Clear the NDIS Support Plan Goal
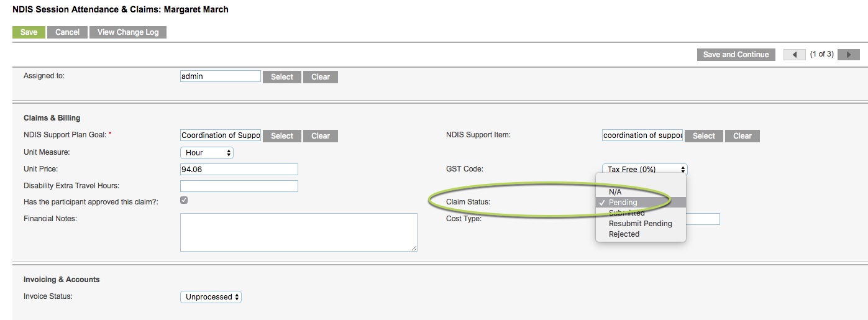Image resolution: width=868 pixels, height=320 pixels. (x=321, y=136)
